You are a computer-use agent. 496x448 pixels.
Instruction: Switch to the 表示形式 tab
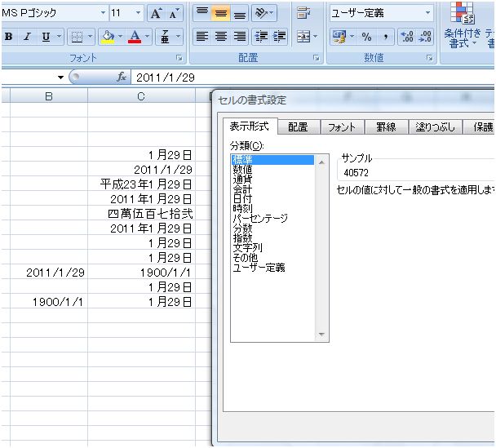250,126
